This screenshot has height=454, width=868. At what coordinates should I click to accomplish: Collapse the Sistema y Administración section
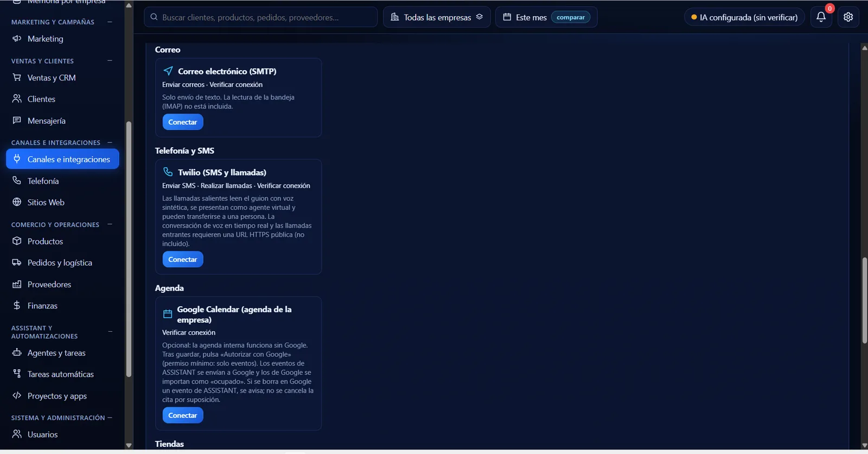click(x=110, y=418)
